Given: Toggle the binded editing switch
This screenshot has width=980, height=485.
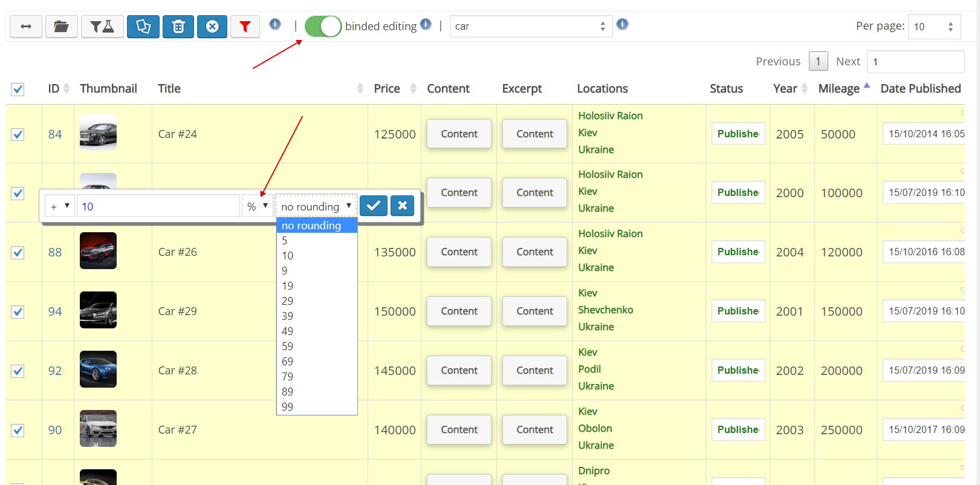Looking at the screenshot, I should click(x=323, y=27).
